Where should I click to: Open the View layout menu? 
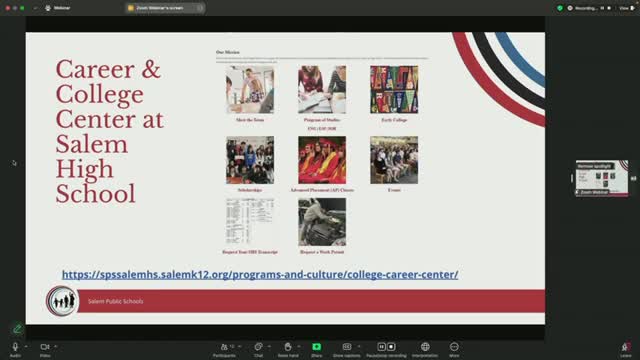[x=627, y=8]
